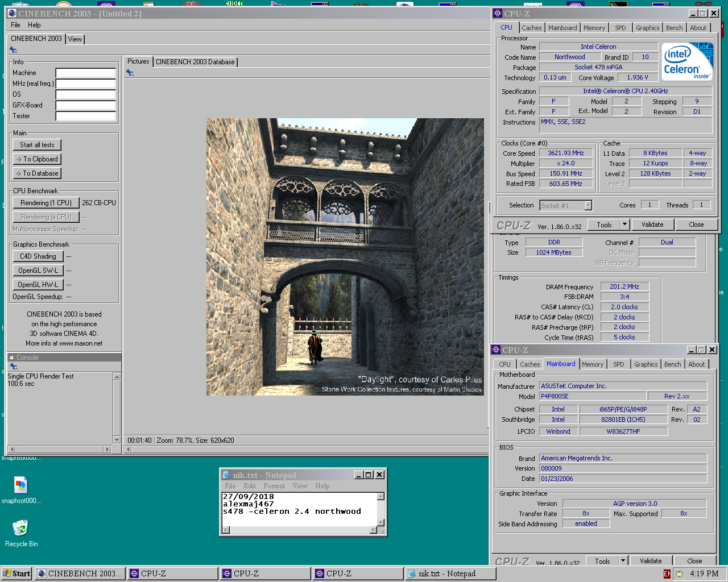Viewport: 728px width, 582px height.
Task: Click the Mainboard CPU-Z window title icon
Action: [496, 350]
